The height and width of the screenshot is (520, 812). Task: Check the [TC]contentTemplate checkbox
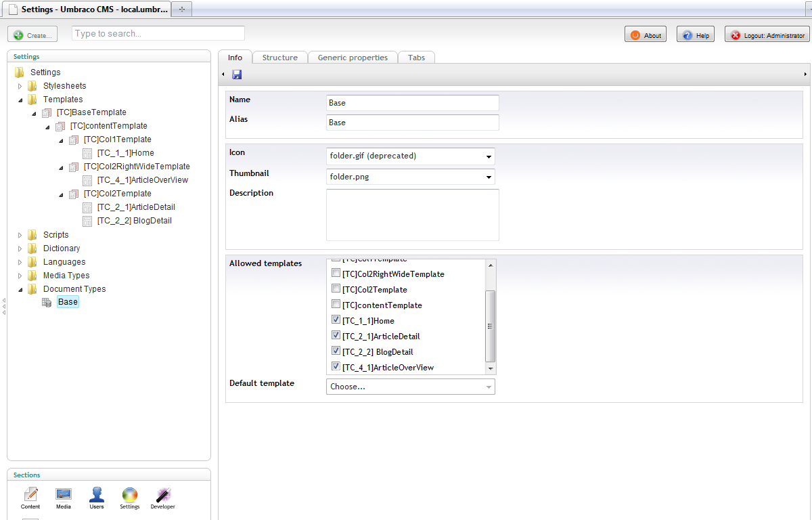(336, 305)
